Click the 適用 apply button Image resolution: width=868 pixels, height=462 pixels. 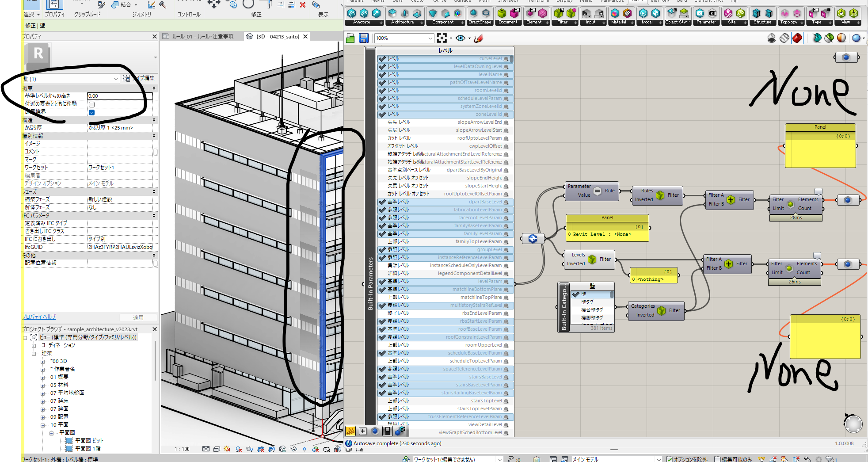pos(138,317)
